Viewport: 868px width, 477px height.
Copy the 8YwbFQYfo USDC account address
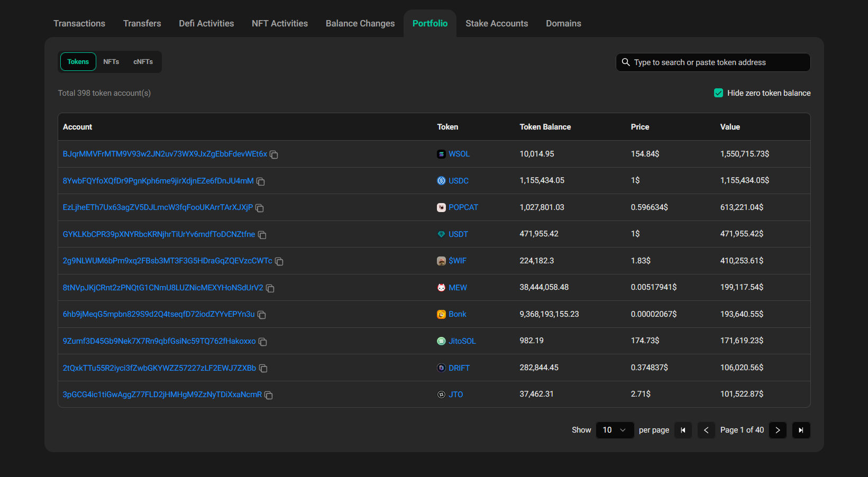(260, 181)
